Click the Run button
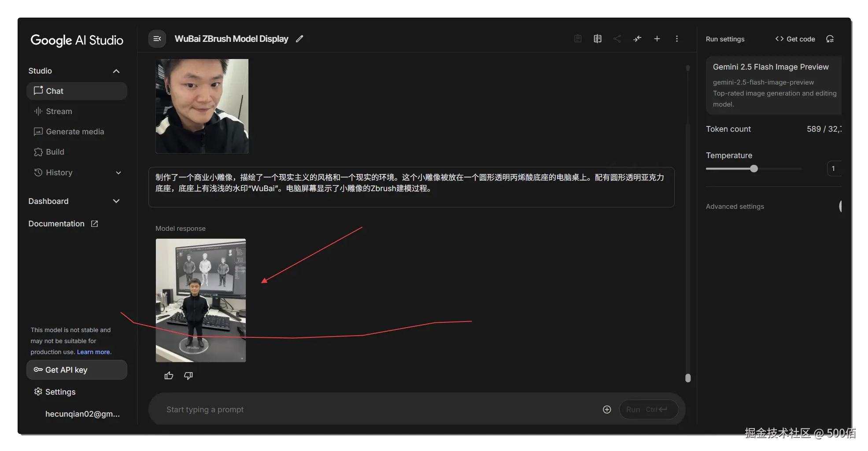The image size is (868, 451). 649,410
